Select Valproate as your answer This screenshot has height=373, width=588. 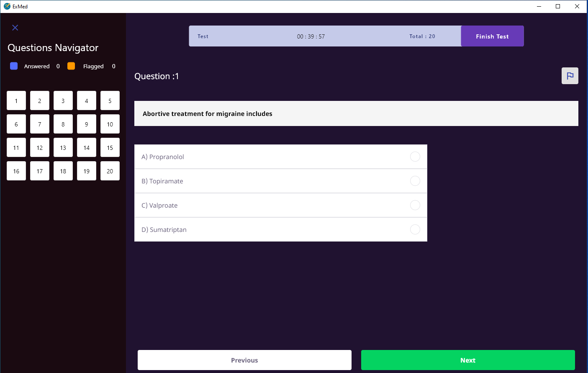(415, 205)
